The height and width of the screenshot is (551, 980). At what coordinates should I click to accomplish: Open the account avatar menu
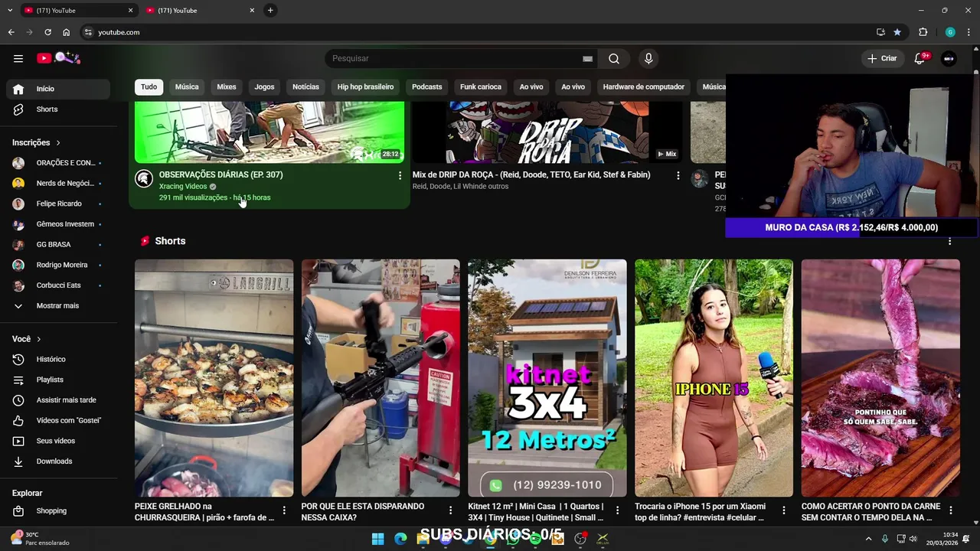(949, 58)
